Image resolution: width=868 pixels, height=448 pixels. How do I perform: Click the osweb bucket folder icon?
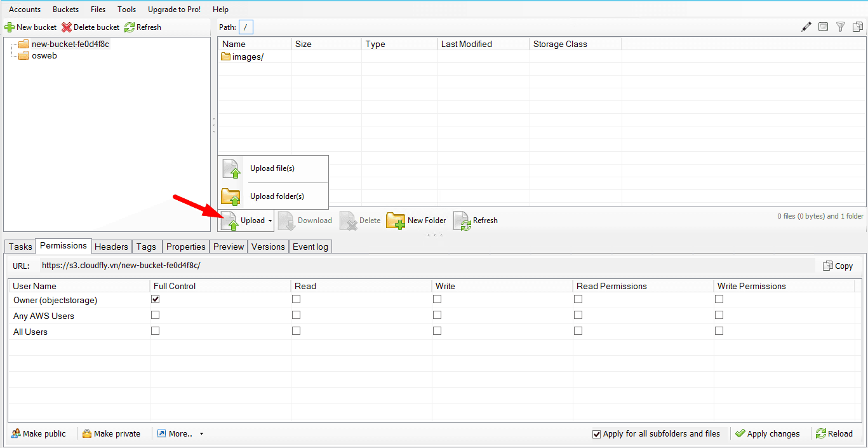click(x=23, y=55)
